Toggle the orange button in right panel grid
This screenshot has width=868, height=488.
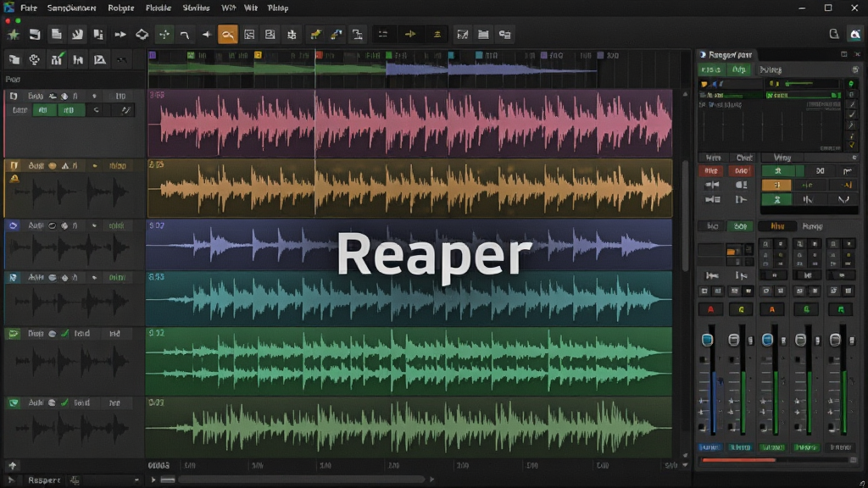click(776, 186)
